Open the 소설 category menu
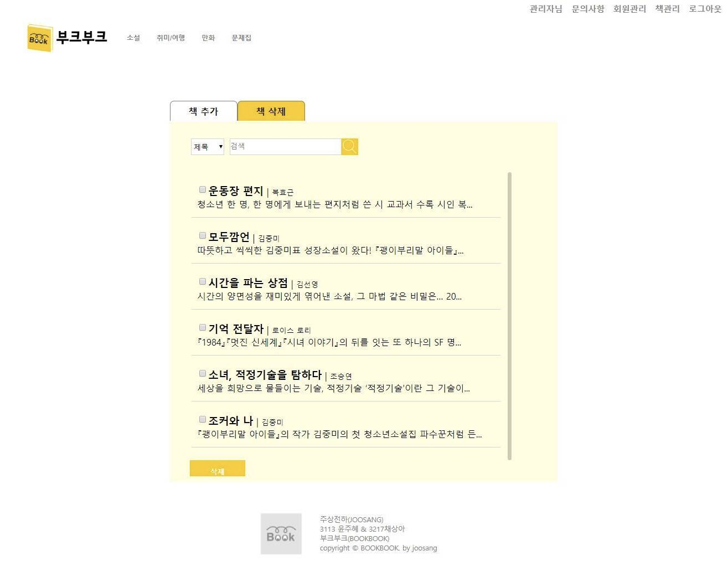The image size is (728, 561). point(133,38)
